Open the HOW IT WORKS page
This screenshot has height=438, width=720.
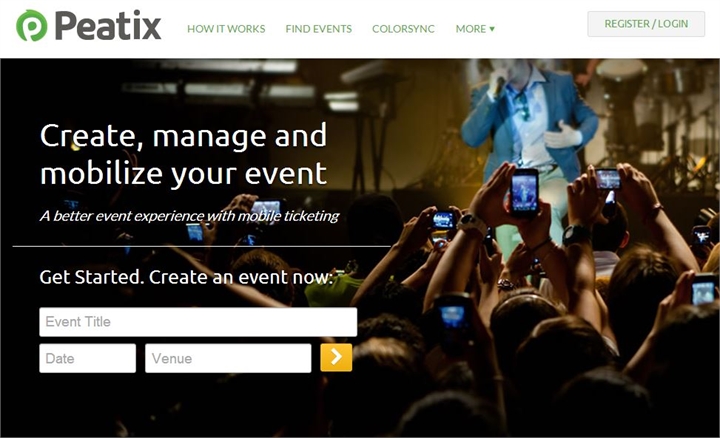[226, 29]
